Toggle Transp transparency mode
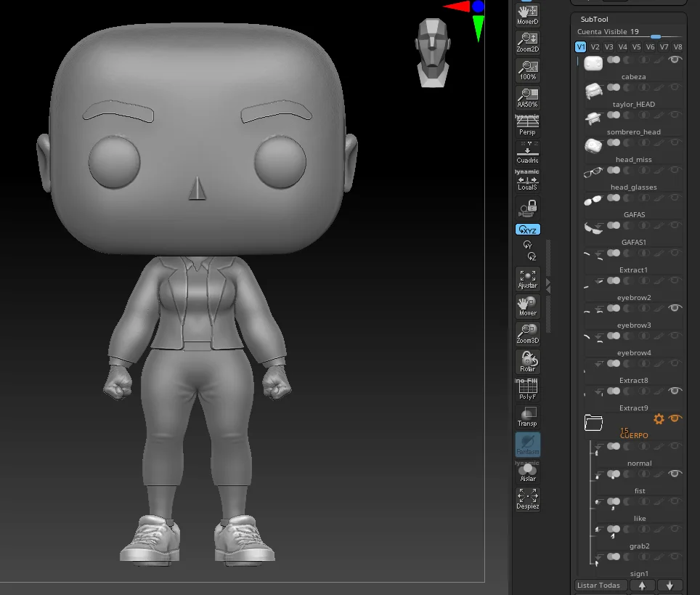This screenshot has height=595, width=700. click(527, 416)
